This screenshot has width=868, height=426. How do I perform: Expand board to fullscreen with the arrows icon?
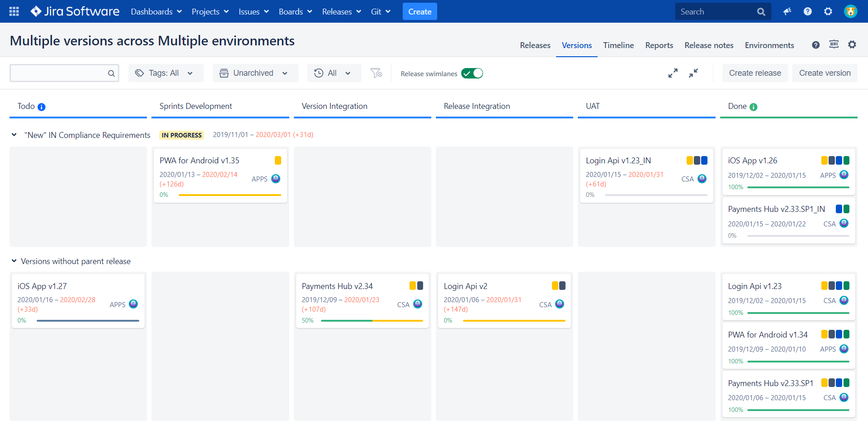(673, 73)
